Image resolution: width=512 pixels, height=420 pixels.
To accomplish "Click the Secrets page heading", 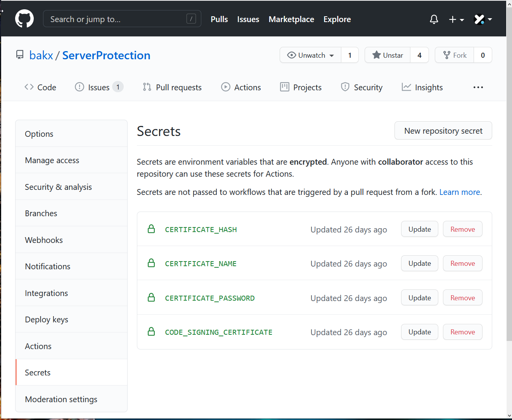I will (159, 131).
